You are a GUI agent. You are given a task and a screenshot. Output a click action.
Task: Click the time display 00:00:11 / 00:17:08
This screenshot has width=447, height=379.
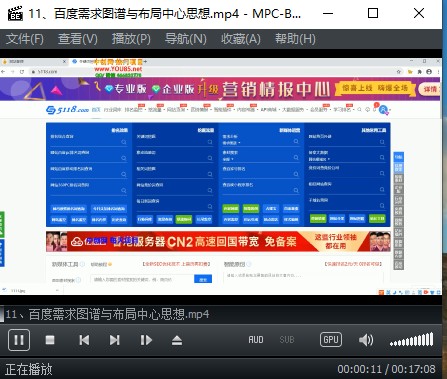[x=386, y=369]
